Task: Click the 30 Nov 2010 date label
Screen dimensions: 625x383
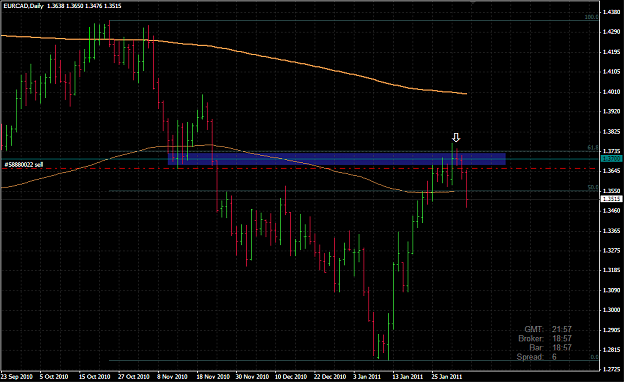Action: 251,377
